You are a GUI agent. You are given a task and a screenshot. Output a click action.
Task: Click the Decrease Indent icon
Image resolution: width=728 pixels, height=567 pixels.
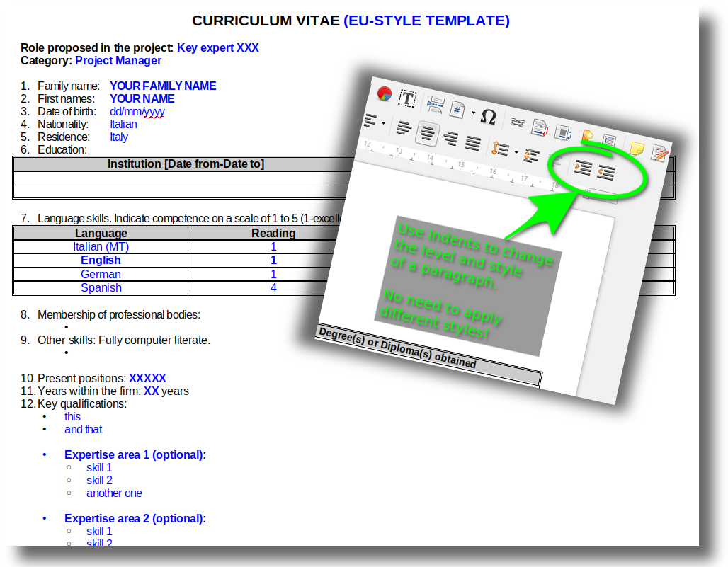[606, 173]
